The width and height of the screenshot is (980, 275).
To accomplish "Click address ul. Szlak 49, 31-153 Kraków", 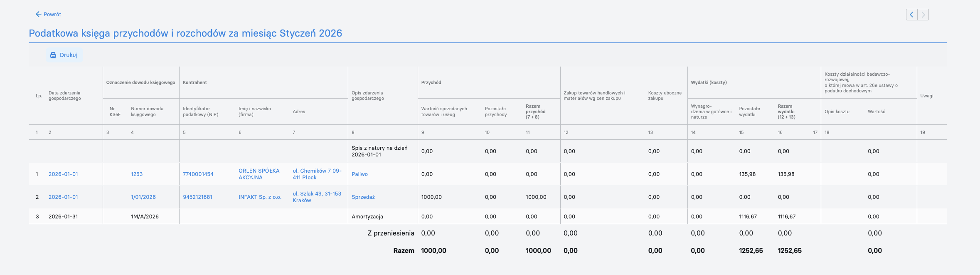I will point(317,197).
